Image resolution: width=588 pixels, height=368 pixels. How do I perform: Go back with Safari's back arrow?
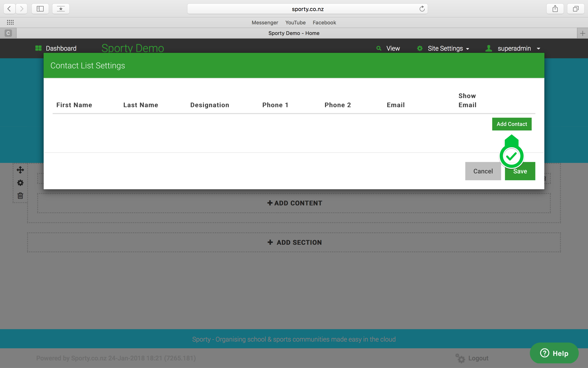(9, 9)
